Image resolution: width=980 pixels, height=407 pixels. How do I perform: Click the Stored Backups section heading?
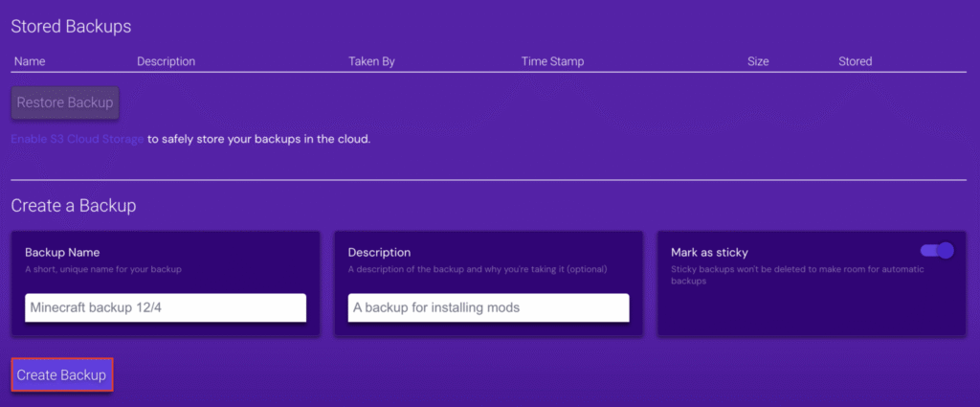[71, 27]
